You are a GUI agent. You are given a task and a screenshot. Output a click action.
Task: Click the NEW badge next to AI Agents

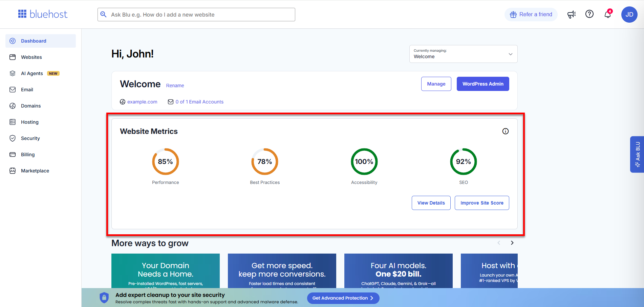click(x=53, y=73)
